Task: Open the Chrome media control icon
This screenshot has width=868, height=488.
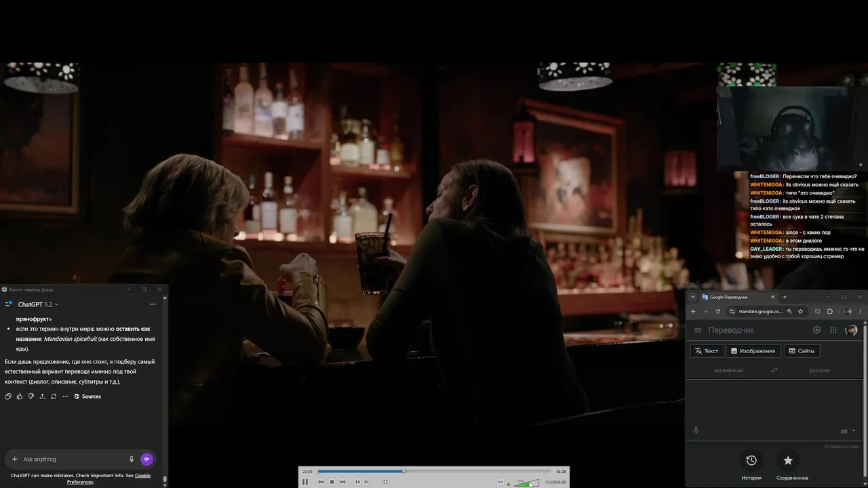Action: [817, 311]
